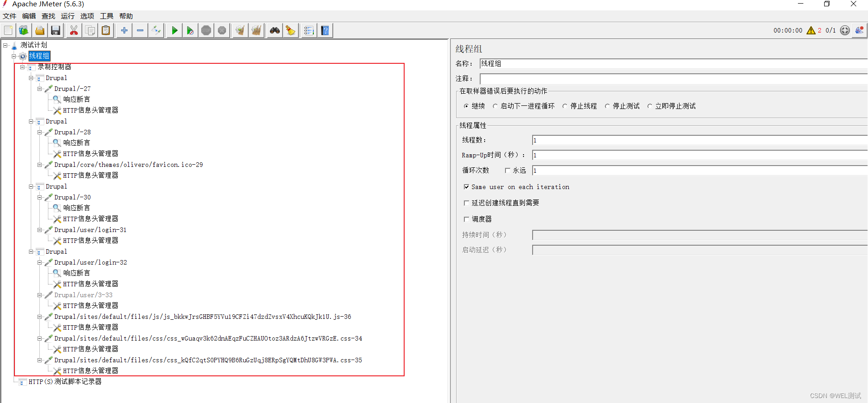Collapse the 录制控制器 node
This screenshot has width=868, height=403.
(x=22, y=67)
